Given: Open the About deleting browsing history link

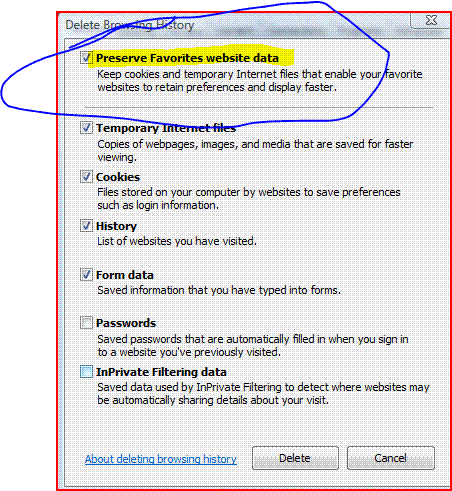Looking at the screenshot, I should tap(161, 459).
